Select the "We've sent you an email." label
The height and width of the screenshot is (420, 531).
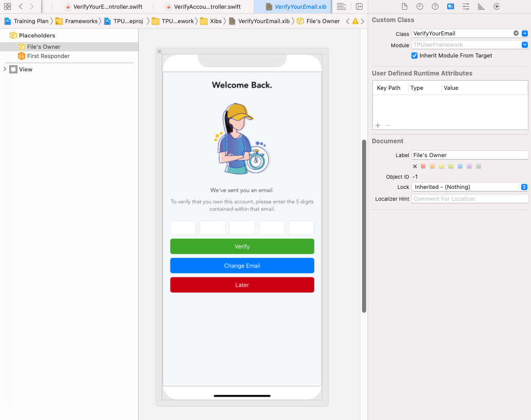[x=242, y=190]
